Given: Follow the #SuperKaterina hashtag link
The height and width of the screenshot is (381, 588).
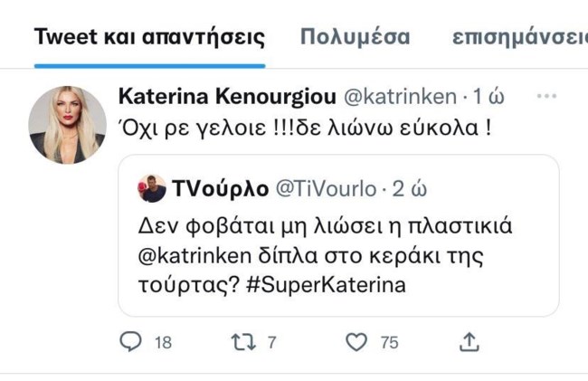Looking at the screenshot, I should pyautogui.click(x=326, y=285).
